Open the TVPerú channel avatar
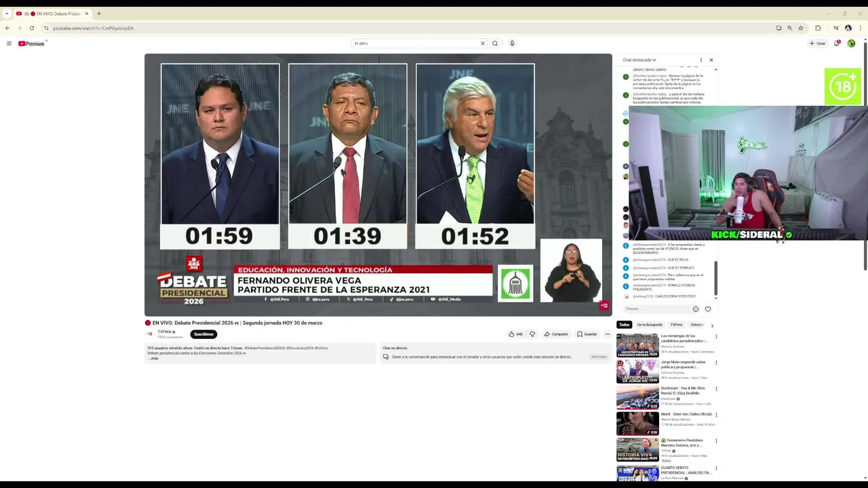This screenshot has height=488, width=868. [x=150, y=334]
